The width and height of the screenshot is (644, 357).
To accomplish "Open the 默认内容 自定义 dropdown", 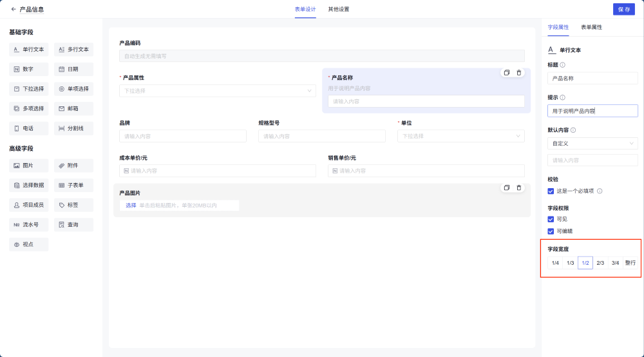I will [592, 143].
